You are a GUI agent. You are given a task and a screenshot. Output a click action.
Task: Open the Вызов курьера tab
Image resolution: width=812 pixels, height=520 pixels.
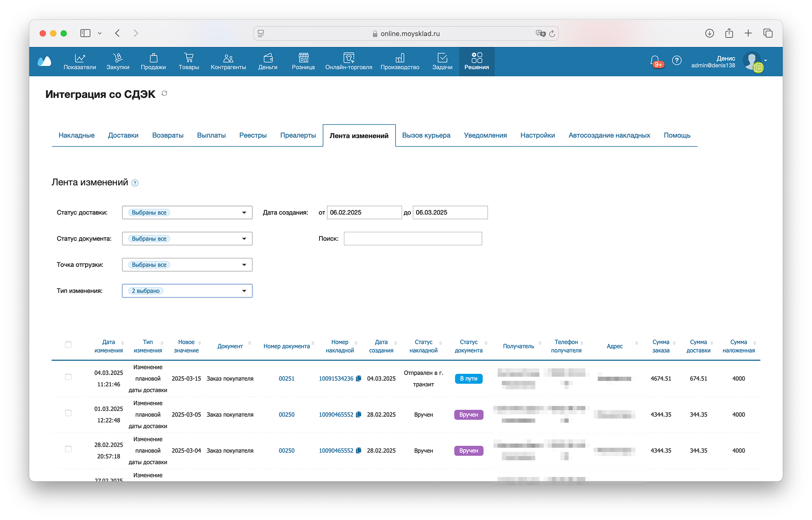pos(426,135)
